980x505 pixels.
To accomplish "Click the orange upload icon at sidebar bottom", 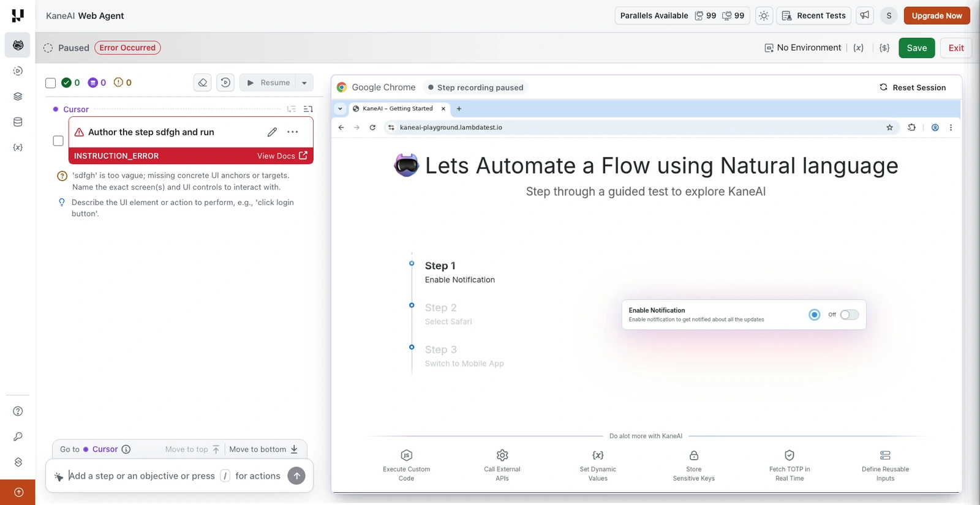I will [18, 492].
